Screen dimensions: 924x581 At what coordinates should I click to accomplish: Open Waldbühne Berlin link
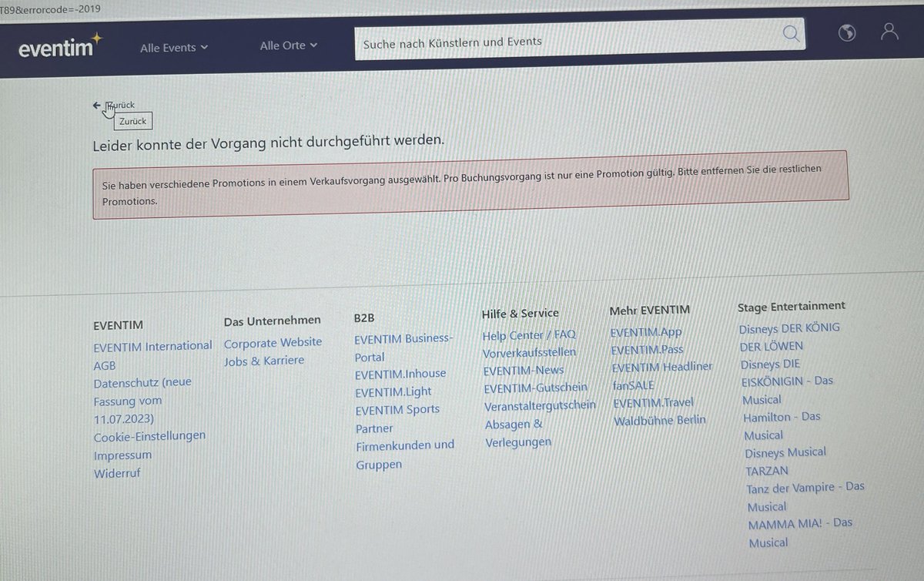point(660,421)
